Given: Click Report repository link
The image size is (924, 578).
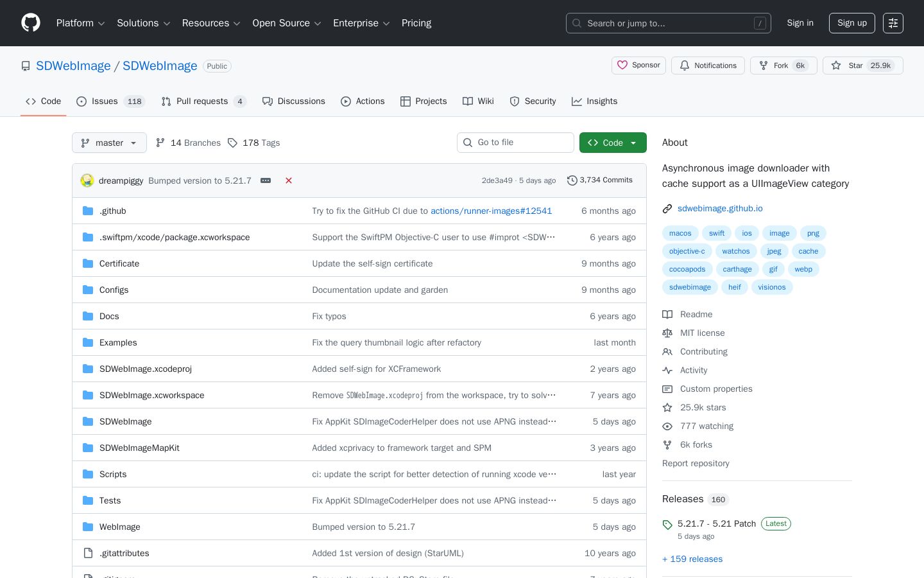Looking at the screenshot, I should click(x=696, y=464).
